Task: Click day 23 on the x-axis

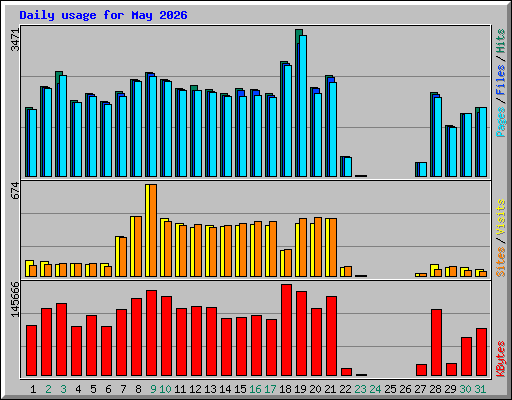Action: tap(360, 389)
